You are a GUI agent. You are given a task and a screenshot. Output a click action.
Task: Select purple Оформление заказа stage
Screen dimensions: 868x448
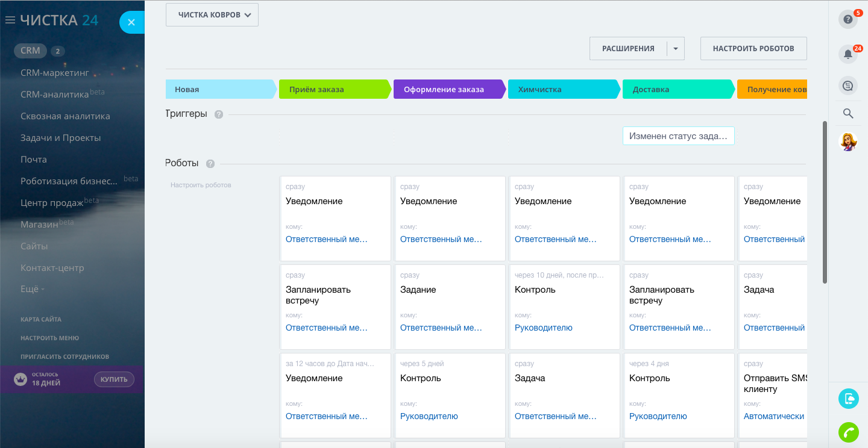coord(449,90)
